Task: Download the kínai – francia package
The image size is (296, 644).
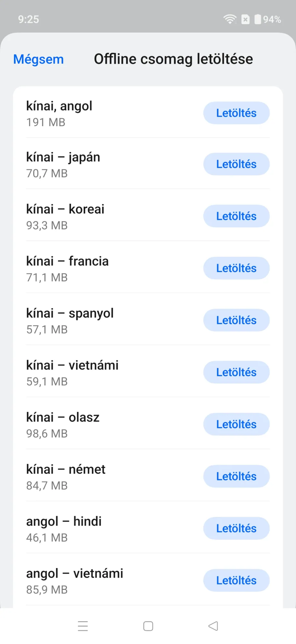Action: click(236, 268)
